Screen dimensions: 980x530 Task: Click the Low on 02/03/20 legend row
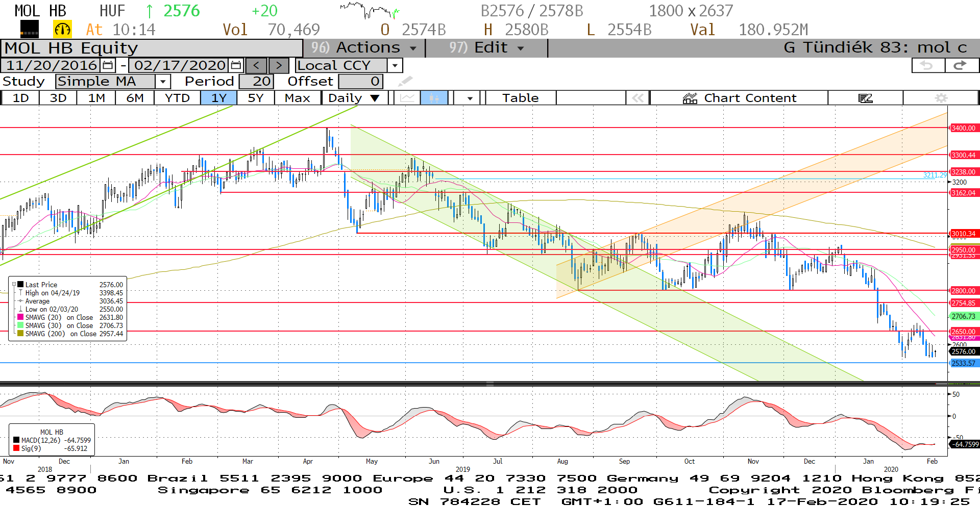(71, 309)
